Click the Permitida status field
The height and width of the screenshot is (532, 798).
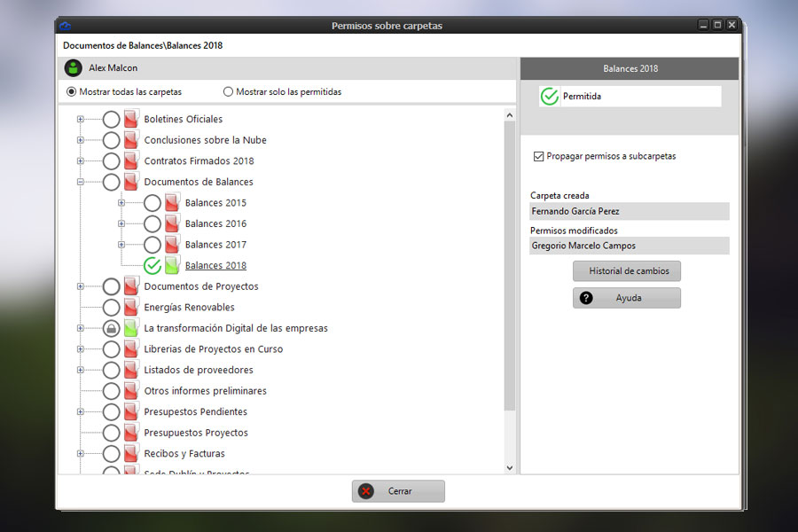(x=630, y=97)
